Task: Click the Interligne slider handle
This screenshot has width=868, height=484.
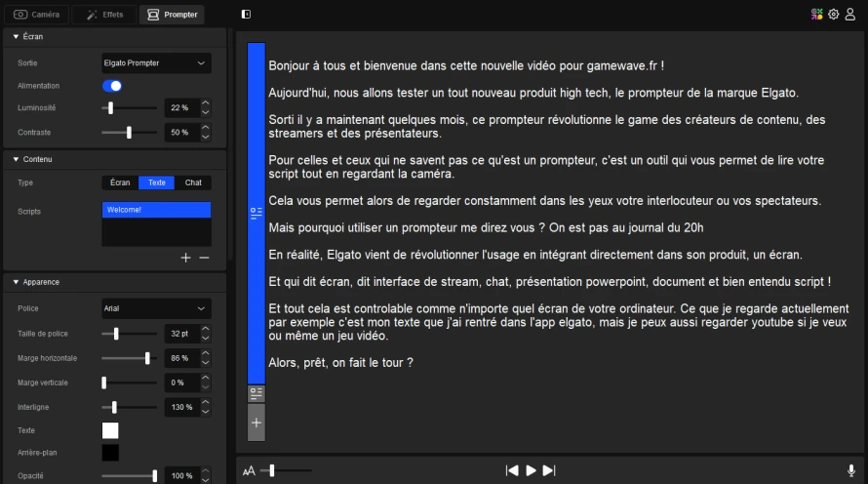Action: point(114,407)
